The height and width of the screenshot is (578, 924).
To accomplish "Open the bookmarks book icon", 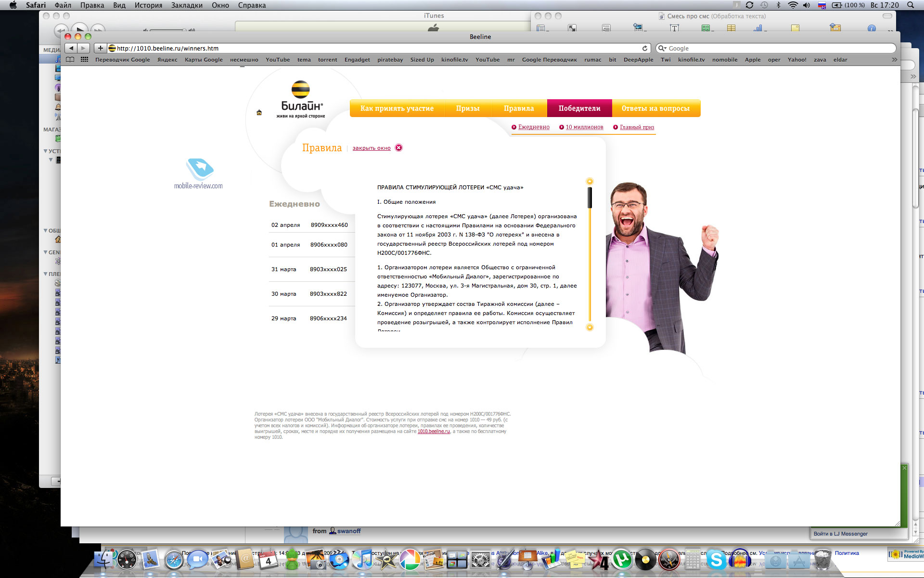I will (x=70, y=60).
